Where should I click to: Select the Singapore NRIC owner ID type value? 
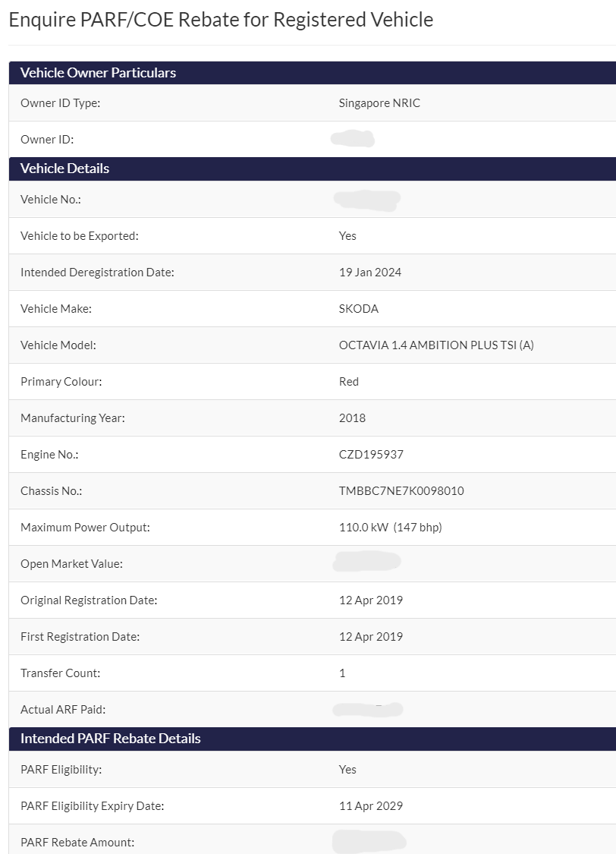[x=379, y=103]
